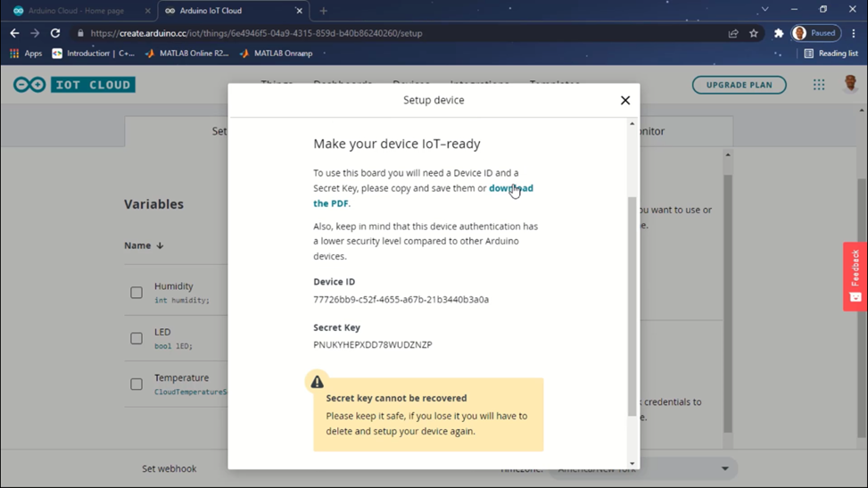Open the apps grid menu icon
Image resolution: width=868 pixels, height=488 pixels.
[x=819, y=85]
